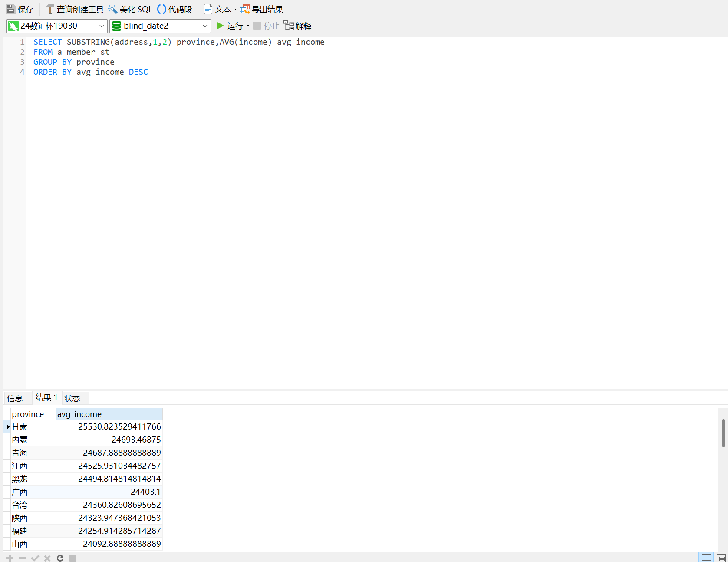Run the query with the green play icon
The width and height of the screenshot is (728, 562).
pyautogui.click(x=220, y=26)
